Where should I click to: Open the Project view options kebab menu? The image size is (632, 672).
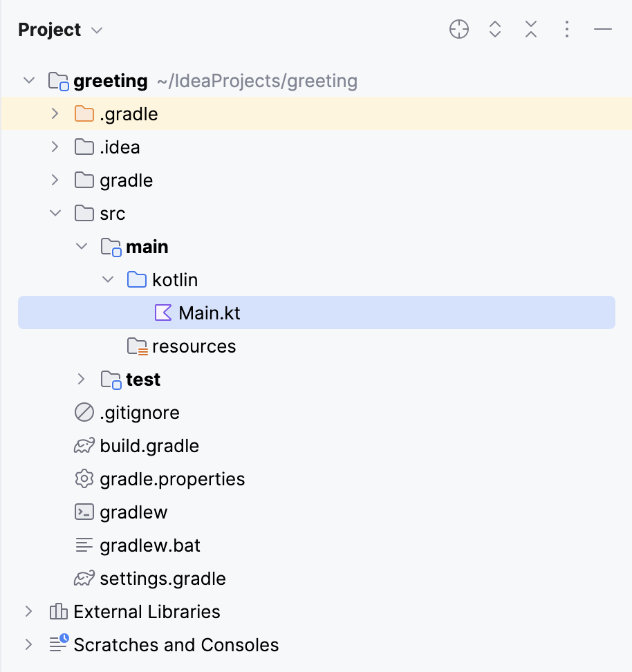click(x=566, y=29)
